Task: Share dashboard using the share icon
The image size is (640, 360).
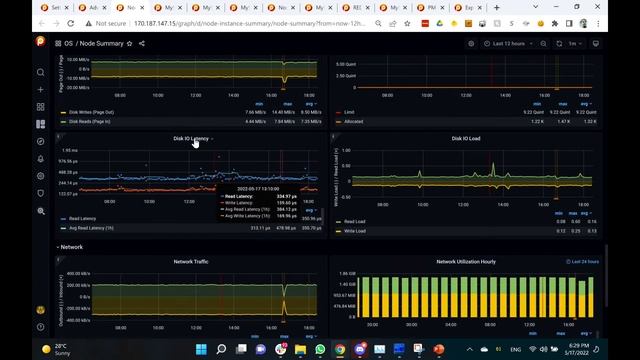Action: 142,43
